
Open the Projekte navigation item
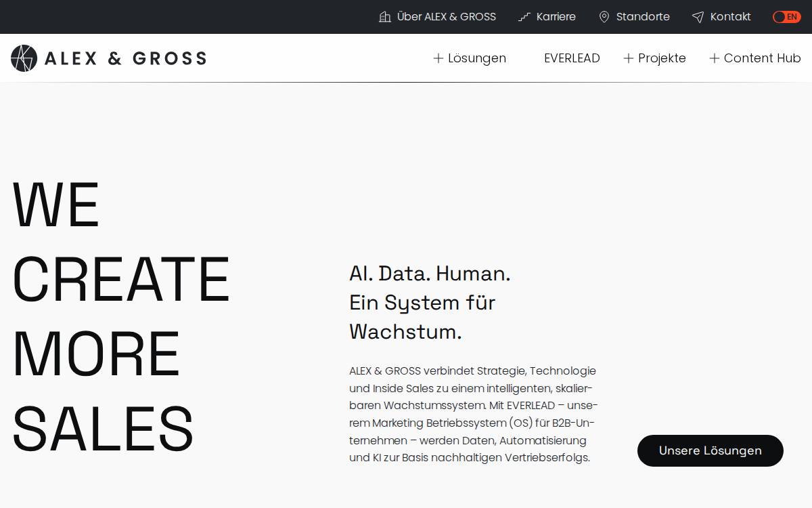[x=662, y=58]
